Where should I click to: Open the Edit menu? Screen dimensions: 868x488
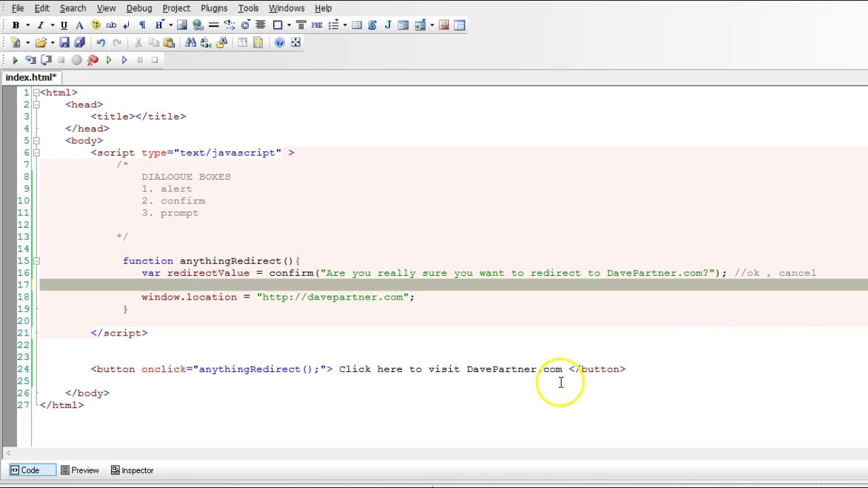[x=41, y=8]
